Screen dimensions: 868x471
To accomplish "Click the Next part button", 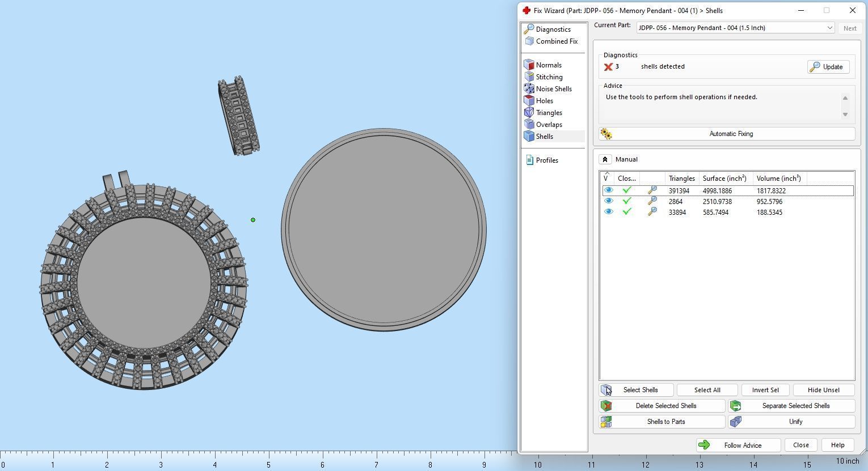I will pyautogui.click(x=850, y=28).
